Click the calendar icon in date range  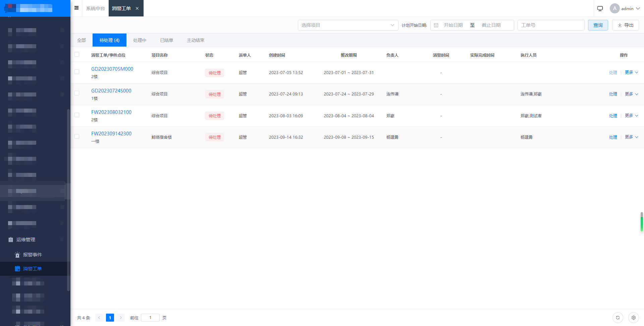(x=436, y=25)
